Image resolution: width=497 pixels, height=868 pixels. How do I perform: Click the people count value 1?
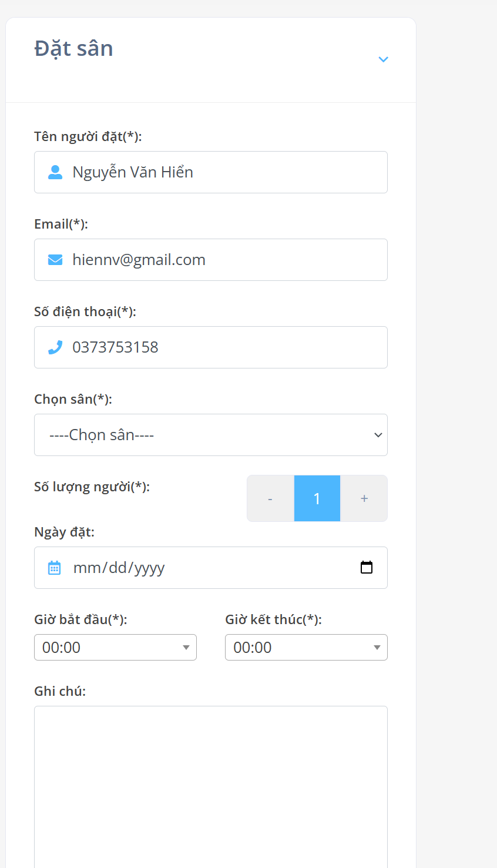[x=317, y=498]
